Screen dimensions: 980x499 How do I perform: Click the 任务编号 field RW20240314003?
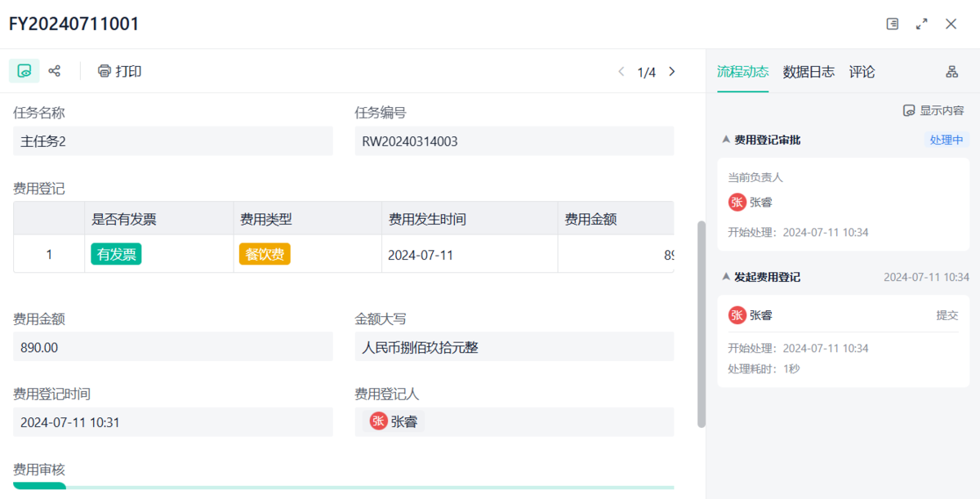(x=514, y=141)
